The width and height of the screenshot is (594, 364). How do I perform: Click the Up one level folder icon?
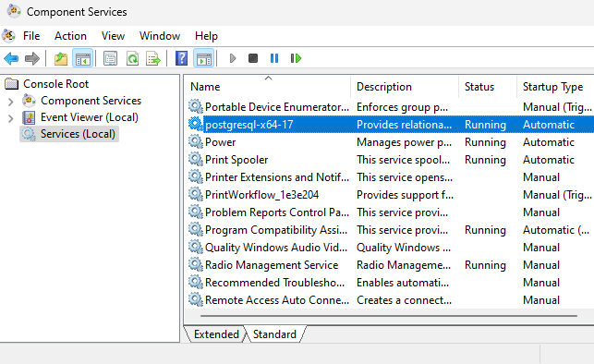tap(61, 58)
